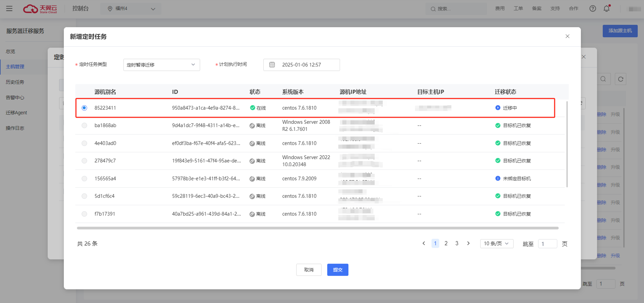Open 支持 in the top bar
The width and height of the screenshot is (644, 303).
pyautogui.click(x=555, y=8)
